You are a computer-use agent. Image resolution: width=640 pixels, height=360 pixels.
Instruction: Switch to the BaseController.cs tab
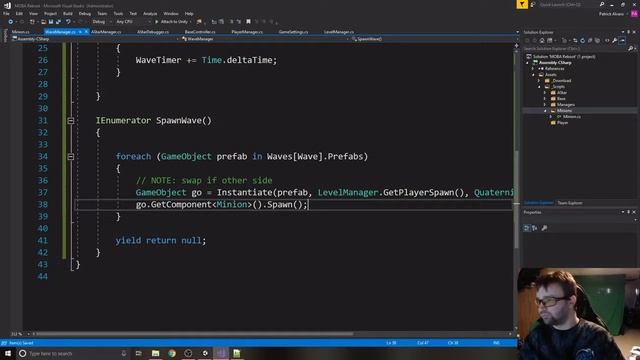200,31
